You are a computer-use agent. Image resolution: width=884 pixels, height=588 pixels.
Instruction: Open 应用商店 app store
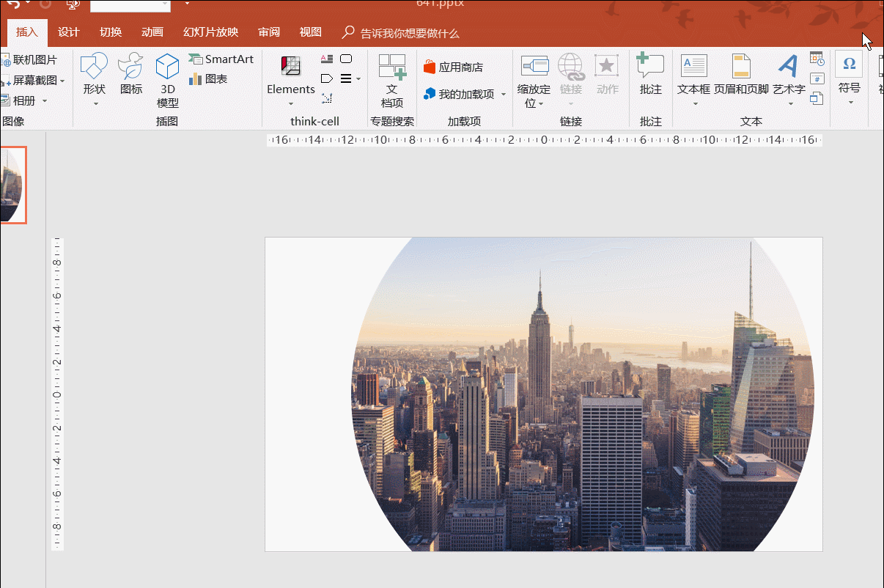click(453, 67)
